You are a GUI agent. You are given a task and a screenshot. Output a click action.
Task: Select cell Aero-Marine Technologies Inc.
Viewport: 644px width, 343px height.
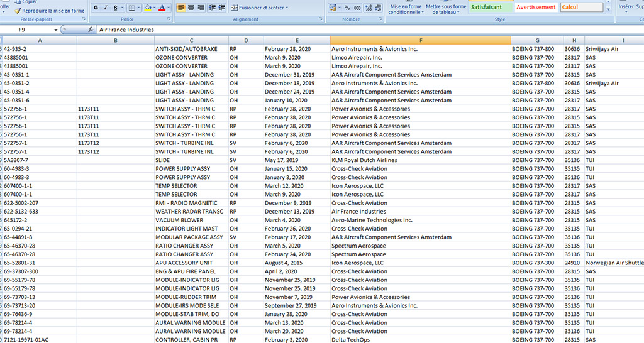coord(421,220)
